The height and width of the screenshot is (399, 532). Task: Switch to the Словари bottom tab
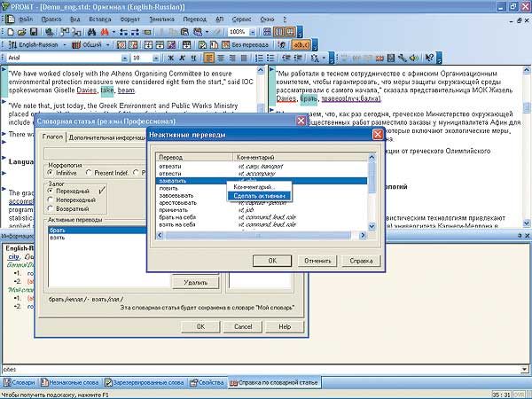[x=20, y=382]
